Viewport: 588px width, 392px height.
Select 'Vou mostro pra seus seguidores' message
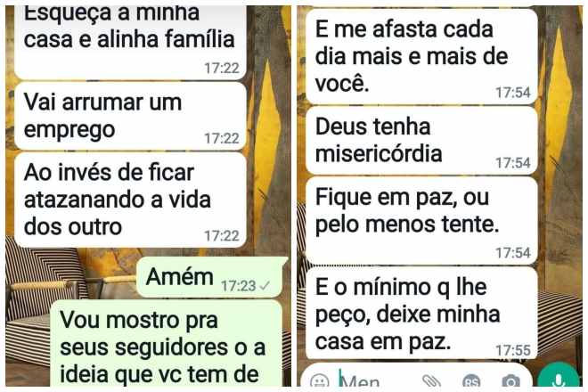point(166,343)
